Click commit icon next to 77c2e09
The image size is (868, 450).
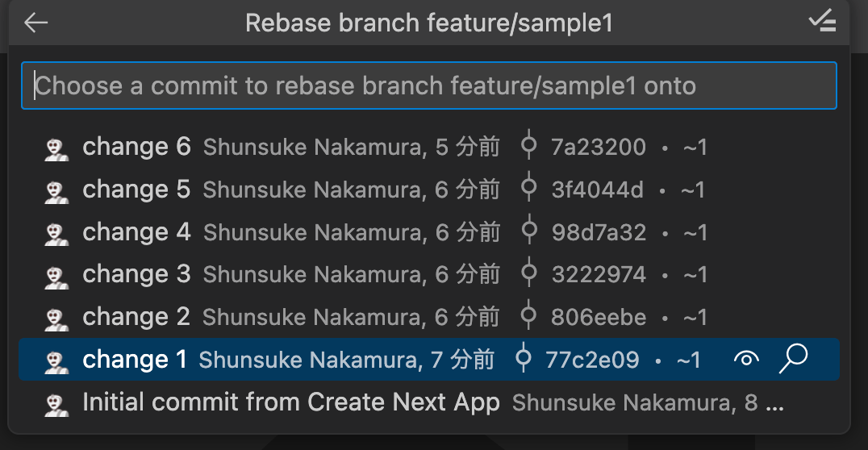point(523,357)
